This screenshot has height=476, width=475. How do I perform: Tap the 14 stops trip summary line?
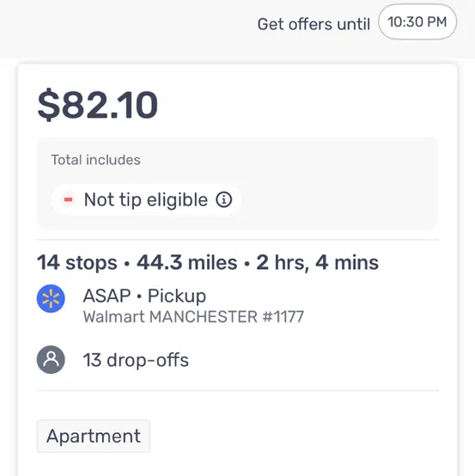208,262
